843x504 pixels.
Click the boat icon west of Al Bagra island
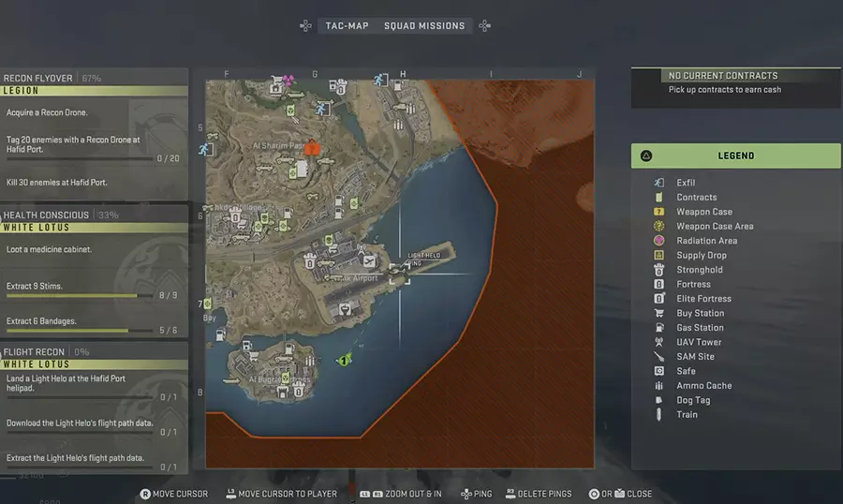(231, 381)
